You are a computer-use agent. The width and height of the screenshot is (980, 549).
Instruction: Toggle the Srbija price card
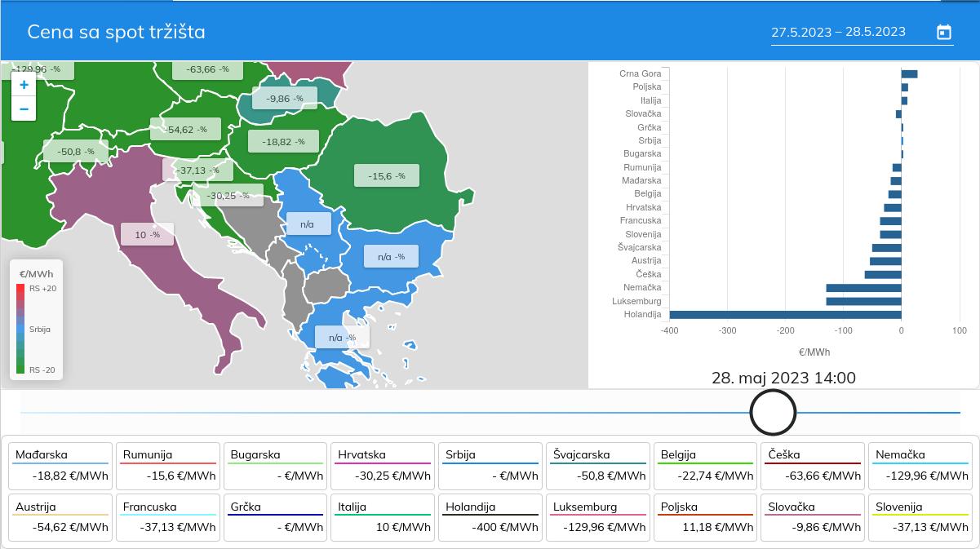tap(491, 466)
